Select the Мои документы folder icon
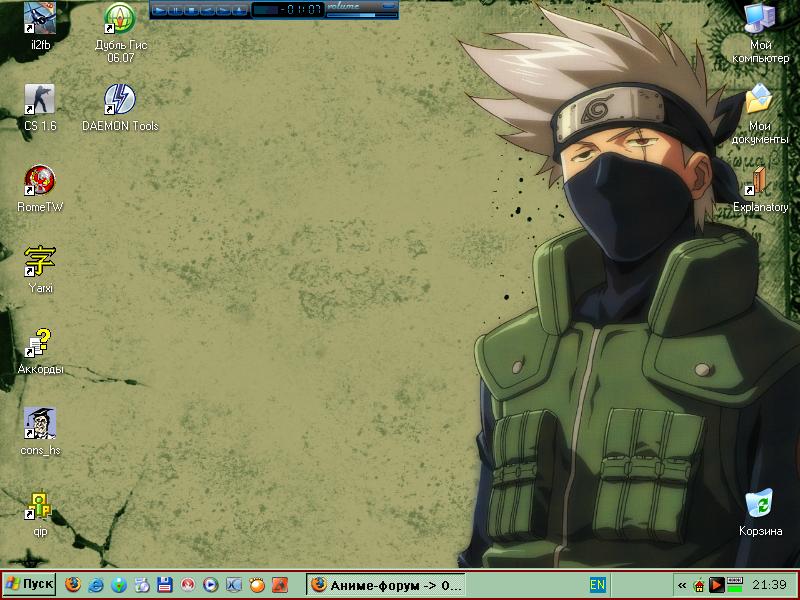This screenshot has width=800, height=600. tap(760, 114)
